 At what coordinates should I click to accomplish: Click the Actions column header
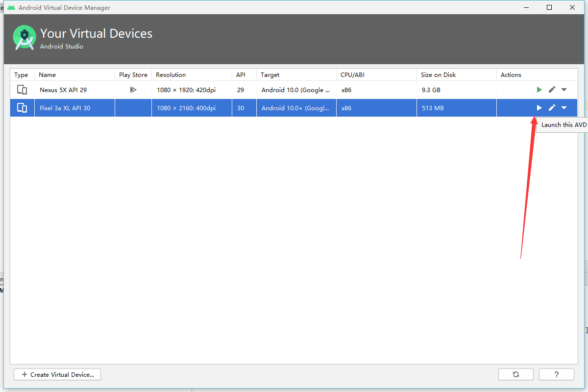point(537,75)
